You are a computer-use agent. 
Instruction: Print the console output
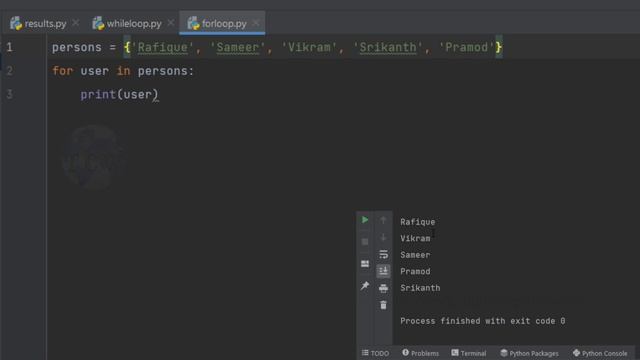[383, 288]
